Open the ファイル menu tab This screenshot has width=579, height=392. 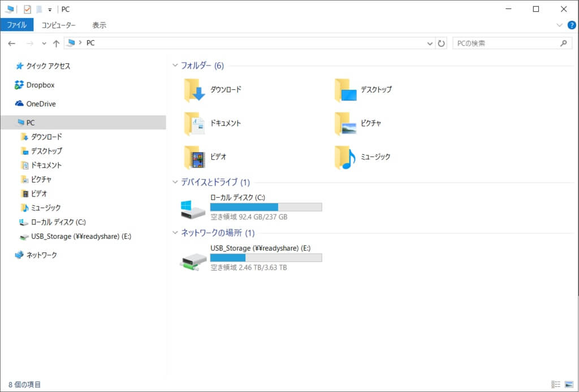coord(17,25)
